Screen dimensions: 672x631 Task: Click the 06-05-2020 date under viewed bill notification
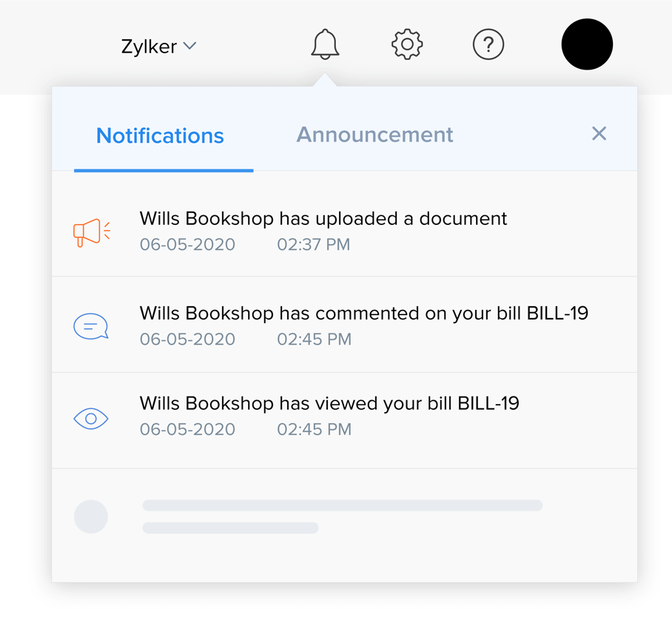[x=187, y=430]
